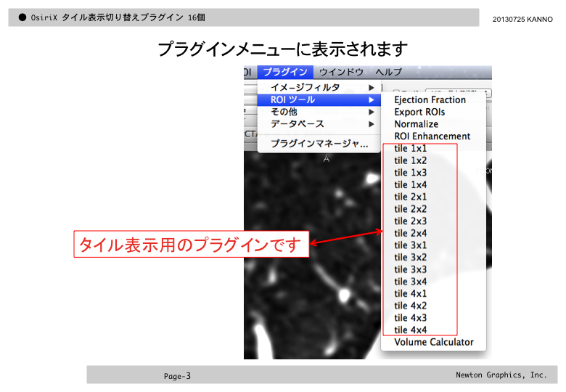
Task: Open the プラグイン menu in menu bar
Action: coord(285,72)
